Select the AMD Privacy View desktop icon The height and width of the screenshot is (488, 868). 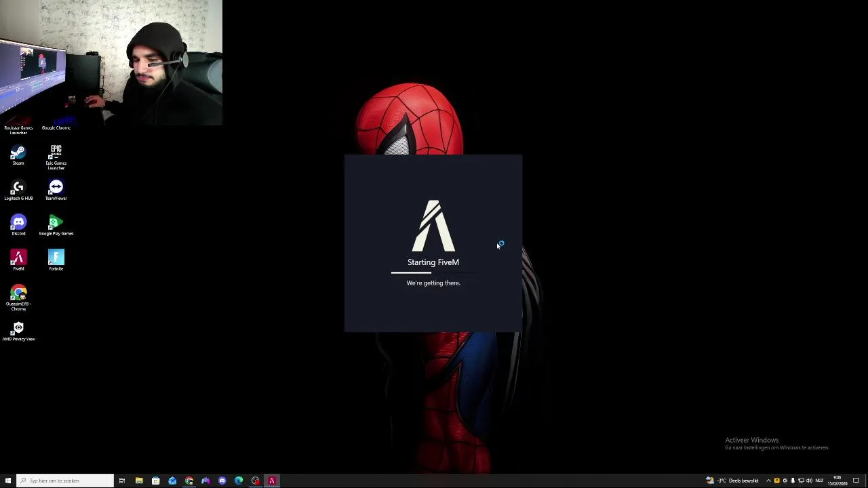point(18,331)
